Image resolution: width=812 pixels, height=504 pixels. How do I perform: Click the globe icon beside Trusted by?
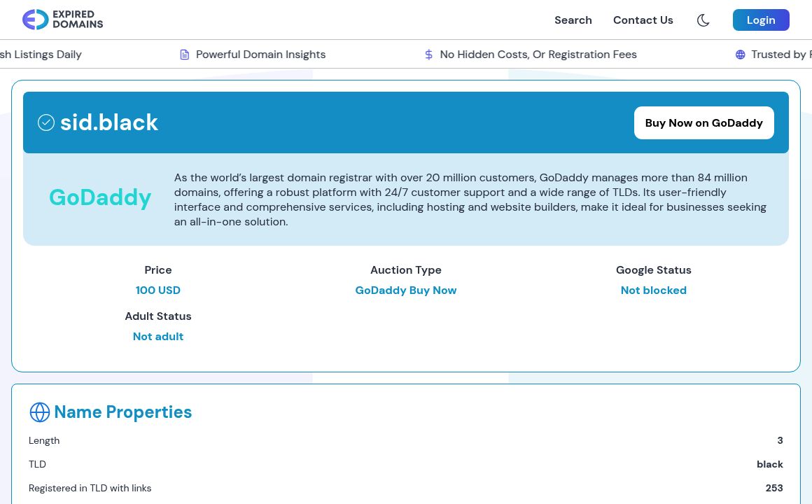click(x=740, y=54)
